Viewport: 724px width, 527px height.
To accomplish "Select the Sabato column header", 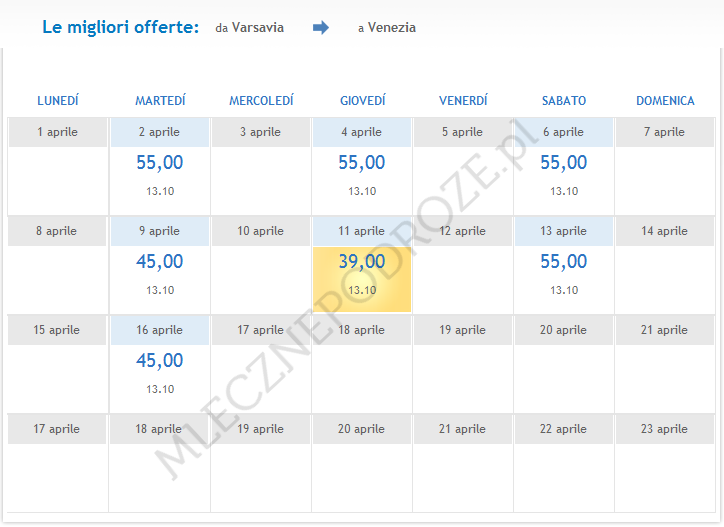I will (564, 101).
